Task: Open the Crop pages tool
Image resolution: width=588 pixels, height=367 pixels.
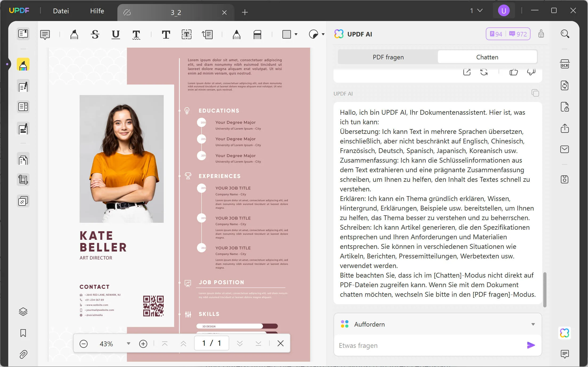Action: [23, 179]
